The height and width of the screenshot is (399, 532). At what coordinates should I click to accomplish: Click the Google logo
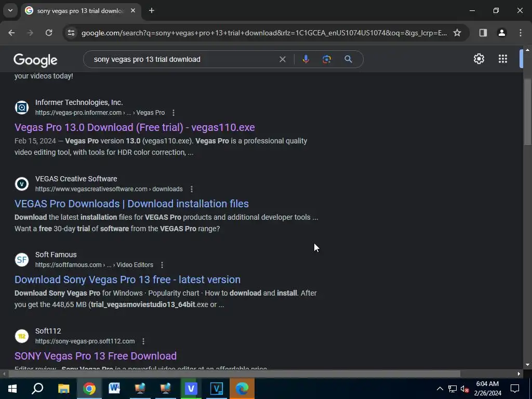pyautogui.click(x=35, y=60)
